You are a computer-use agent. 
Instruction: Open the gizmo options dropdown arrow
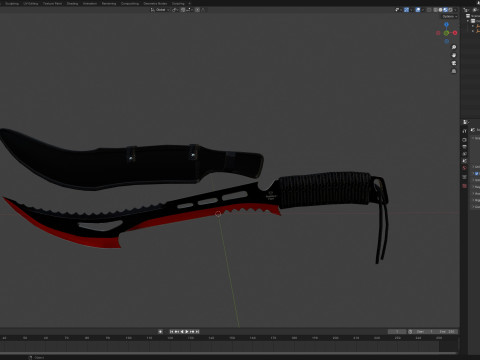coord(412,10)
